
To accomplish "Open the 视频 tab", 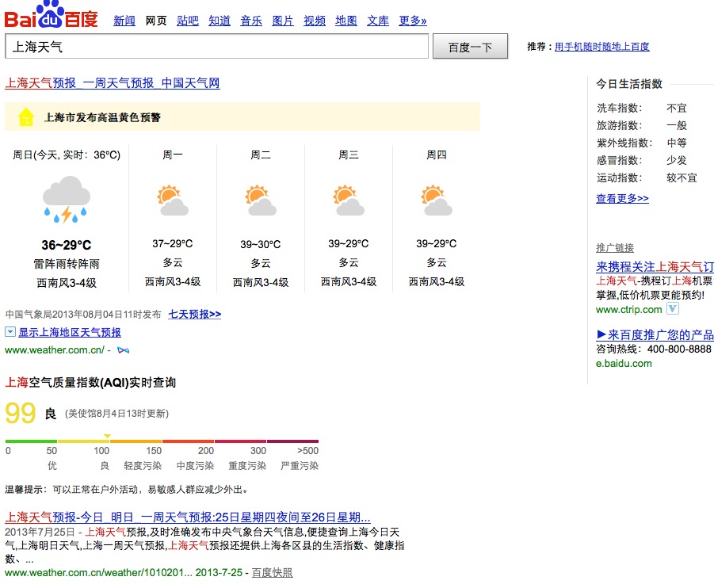I will pyautogui.click(x=315, y=21).
